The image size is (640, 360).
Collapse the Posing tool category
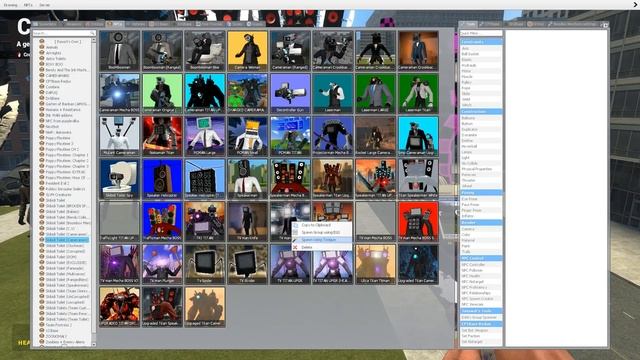click(481, 192)
